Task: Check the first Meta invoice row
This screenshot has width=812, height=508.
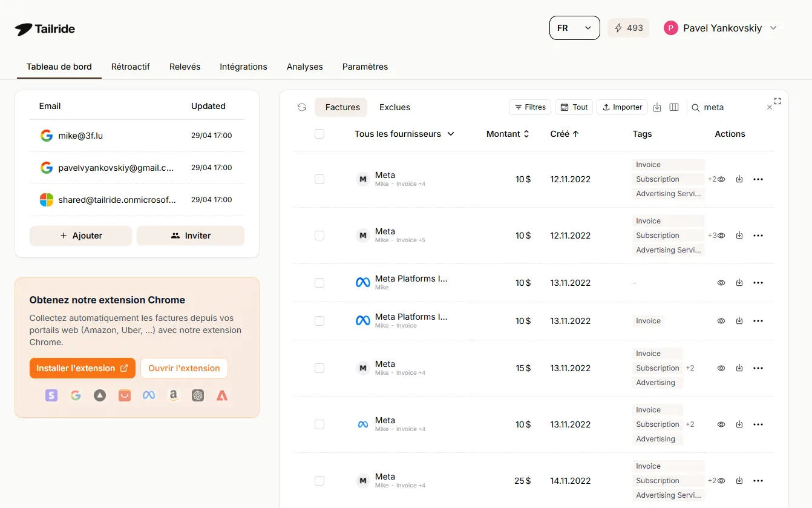Action: (x=319, y=179)
